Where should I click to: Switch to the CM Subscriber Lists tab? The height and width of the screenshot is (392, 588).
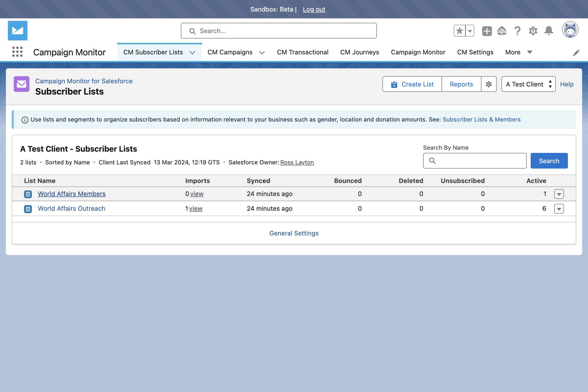coord(153,52)
